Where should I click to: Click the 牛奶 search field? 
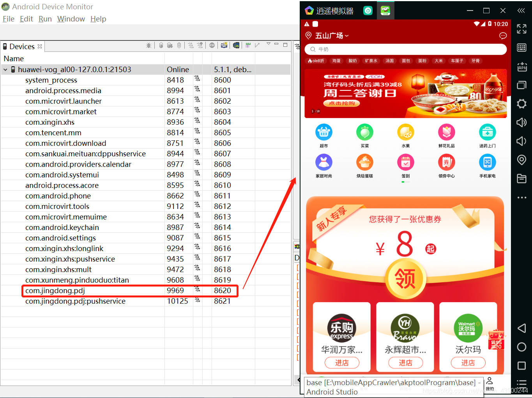click(x=406, y=49)
